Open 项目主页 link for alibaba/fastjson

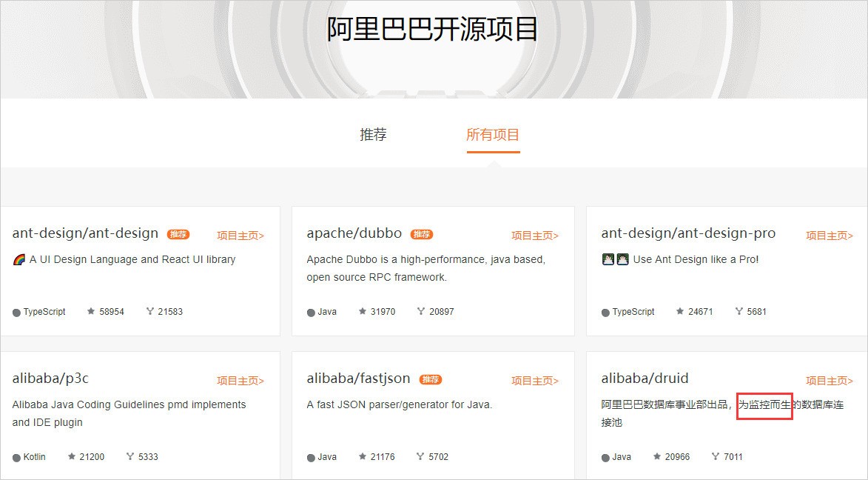pos(535,381)
